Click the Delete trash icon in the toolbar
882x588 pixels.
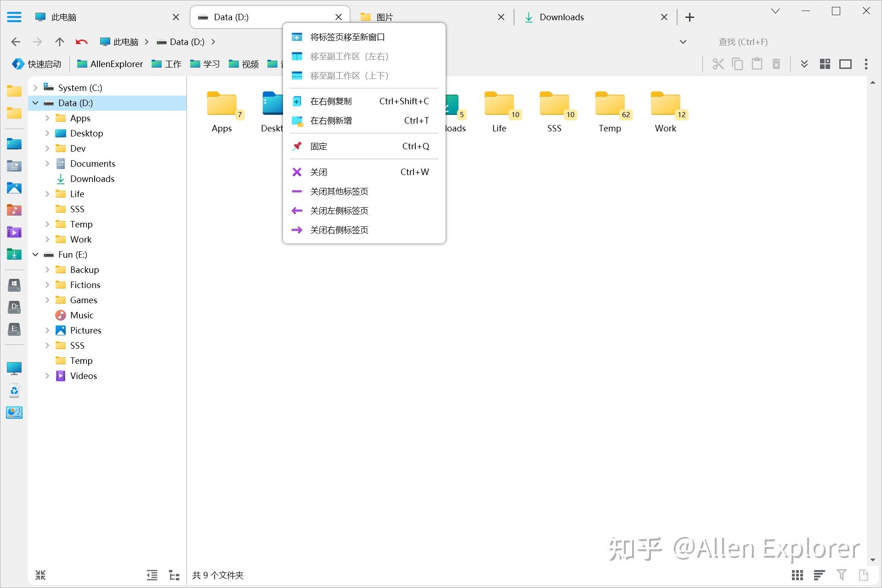point(776,64)
